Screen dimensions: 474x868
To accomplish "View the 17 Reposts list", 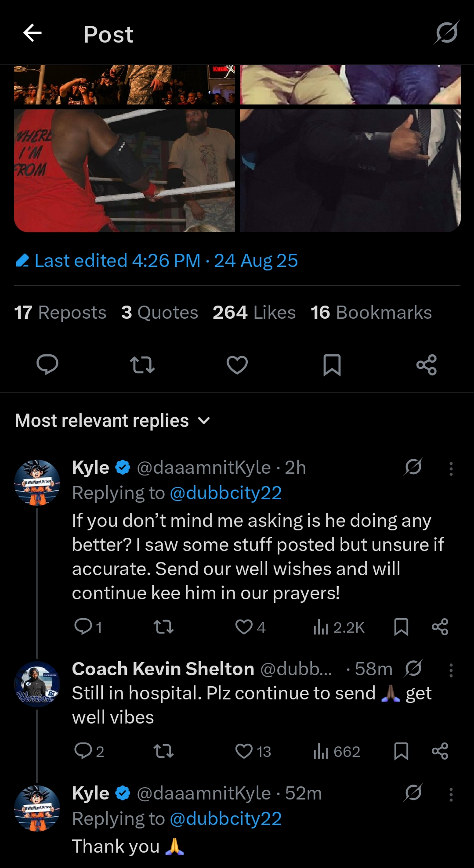I will point(60,313).
